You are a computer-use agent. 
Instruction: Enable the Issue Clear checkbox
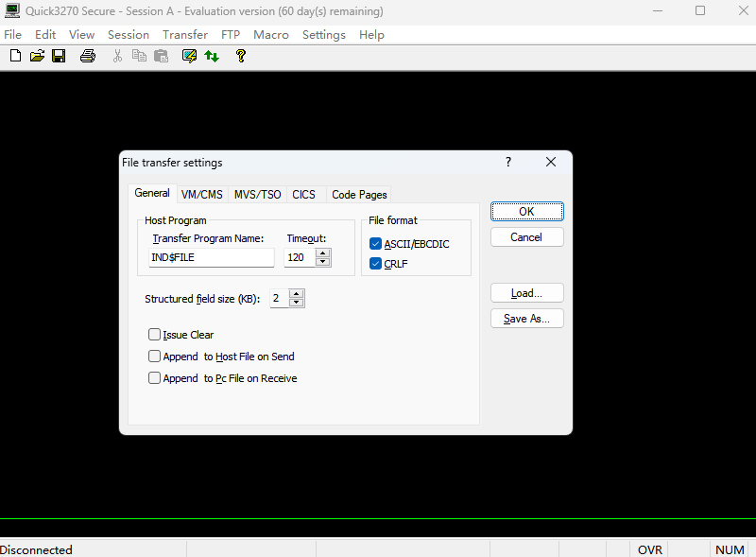(154, 335)
